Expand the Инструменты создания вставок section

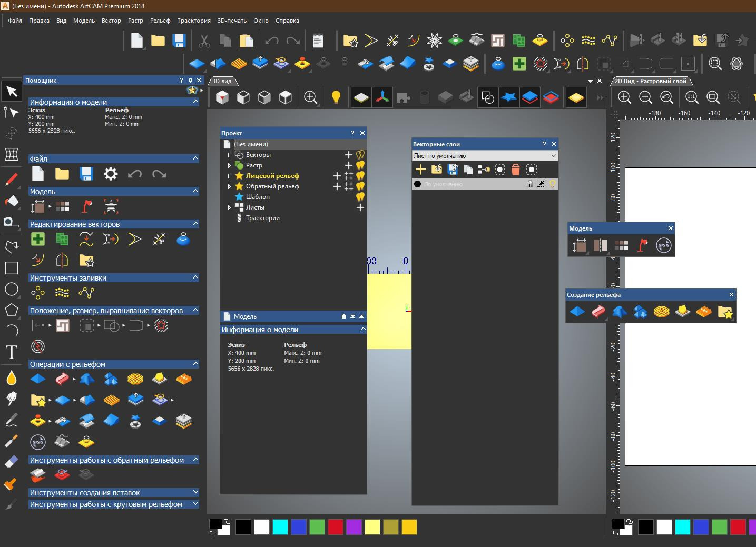195,492
